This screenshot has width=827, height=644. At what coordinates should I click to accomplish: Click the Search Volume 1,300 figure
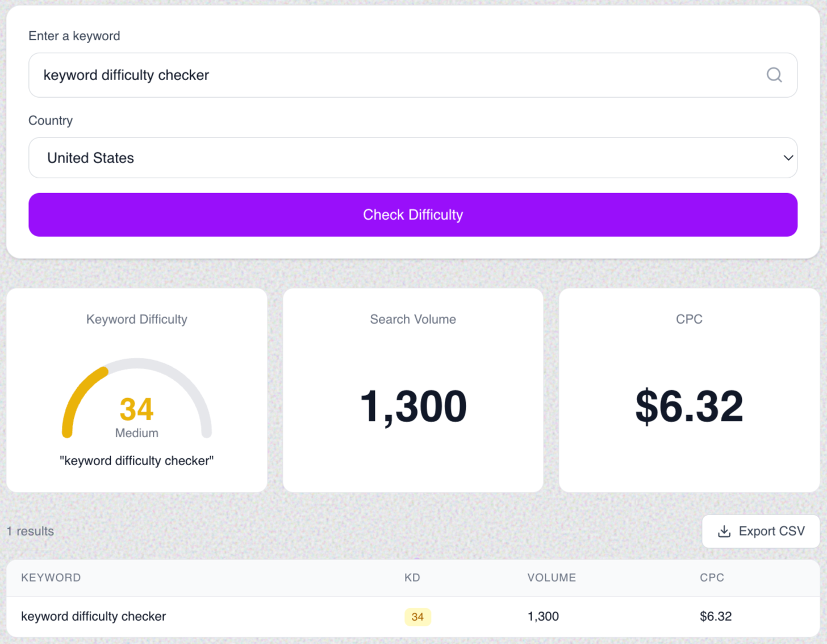point(413,405)
